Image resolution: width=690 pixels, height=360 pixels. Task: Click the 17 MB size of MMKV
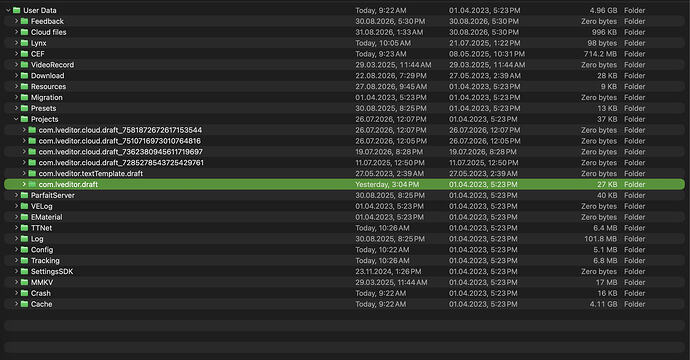pyautogui.click(x=606, y=282)
